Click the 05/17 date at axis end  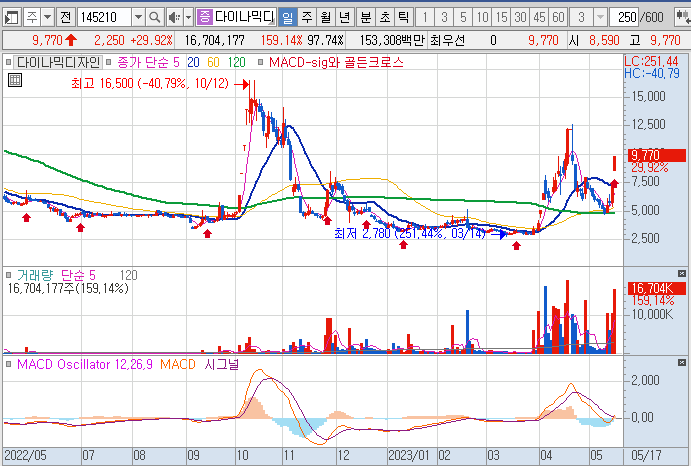(646, 455)
